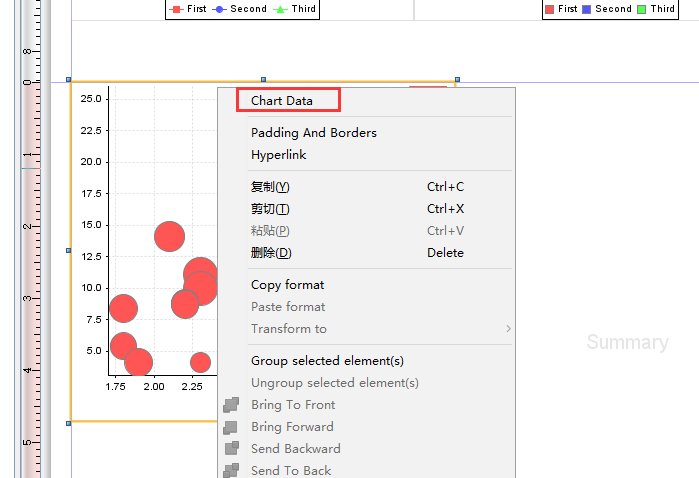Click the Summary band label
The height and width of the screenshot is (478, 699).
[x=628, y=342]
